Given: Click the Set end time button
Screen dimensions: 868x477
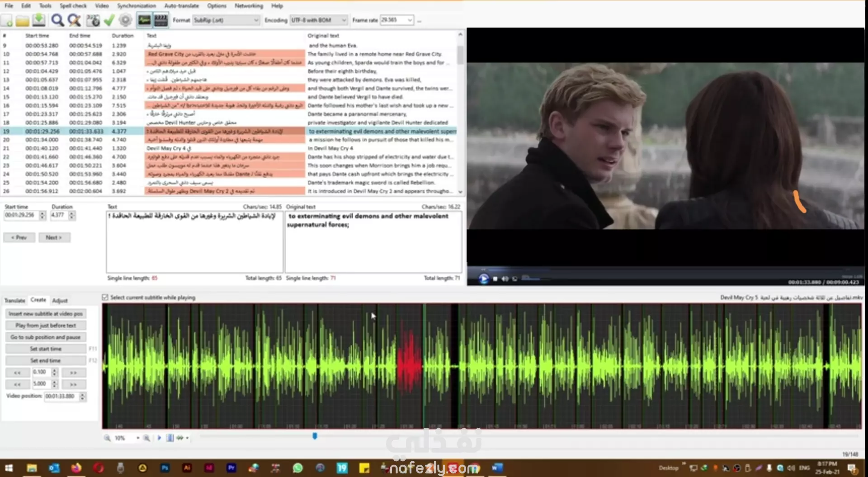Looking at the screenshot, I should point(46,360).
